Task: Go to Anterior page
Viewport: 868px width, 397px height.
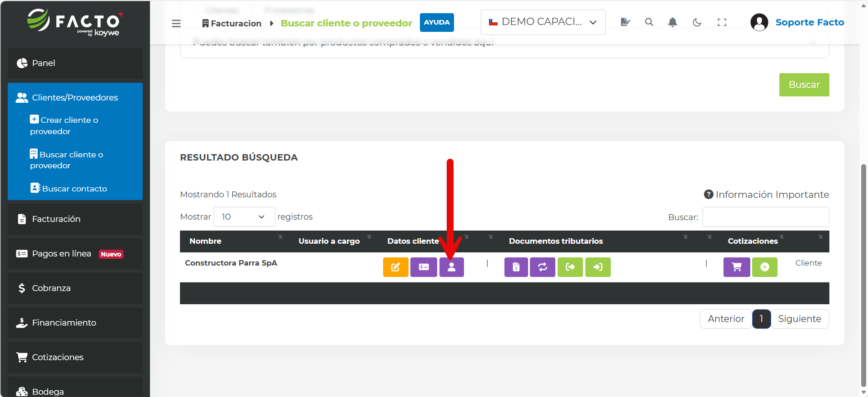Action: point(726,319)
